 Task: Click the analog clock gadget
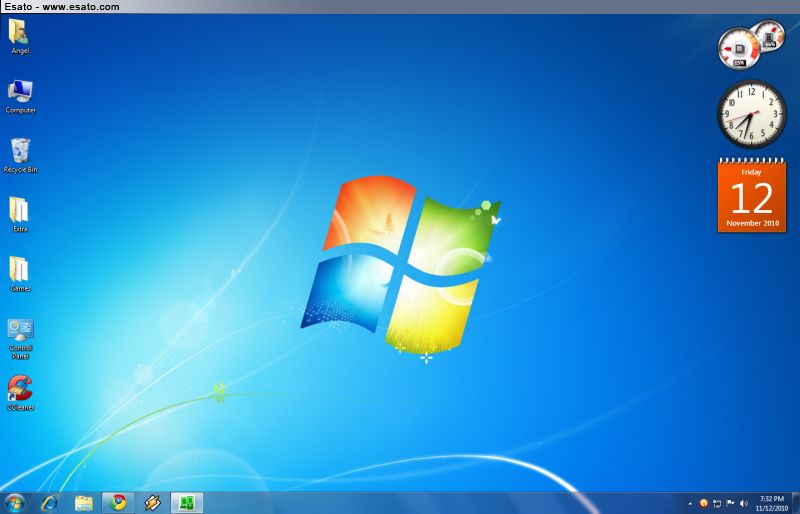pyautogui.click(x=752, y=113)
